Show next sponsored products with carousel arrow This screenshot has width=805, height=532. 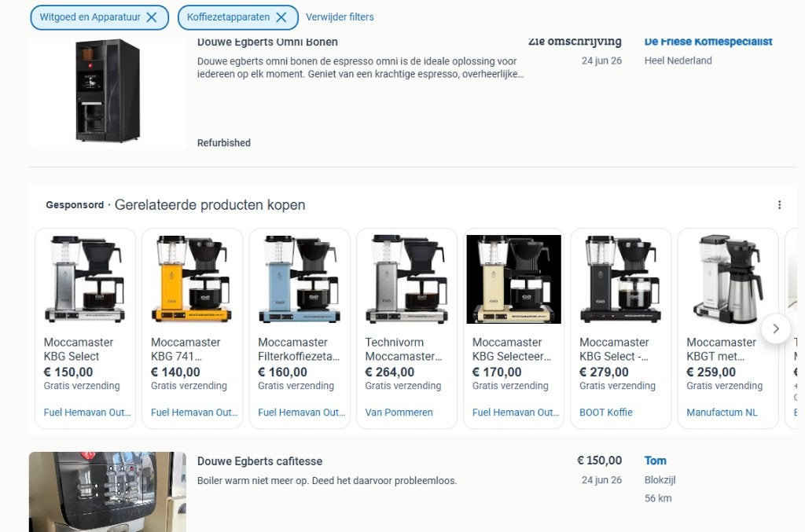776,328
